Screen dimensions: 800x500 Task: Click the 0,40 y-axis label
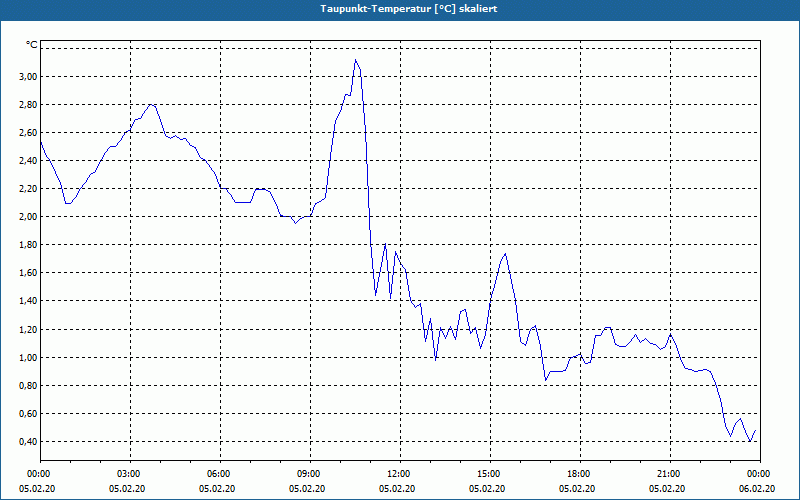[28, 442]
